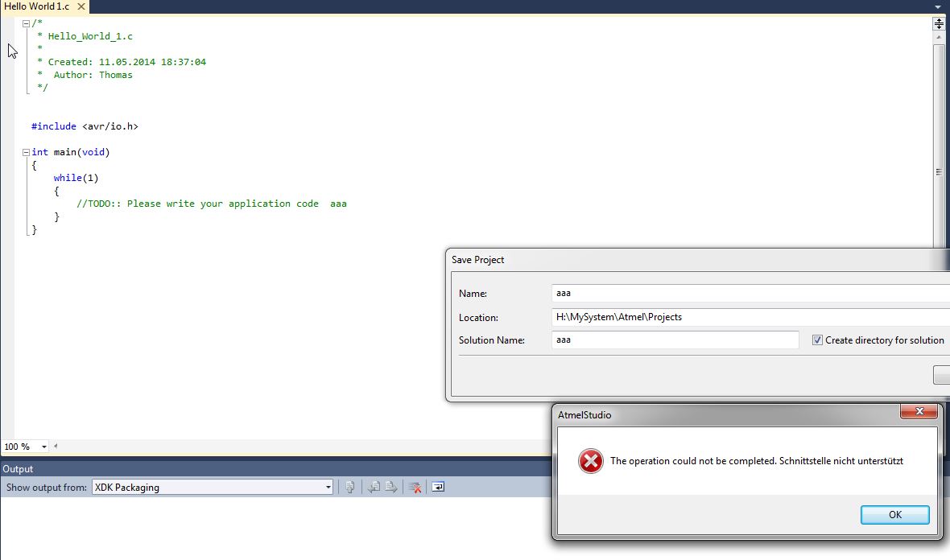Click the Find Message in Code icon
Image resolution: width=950 pixels, height=560 pixels.
(350, 487)
